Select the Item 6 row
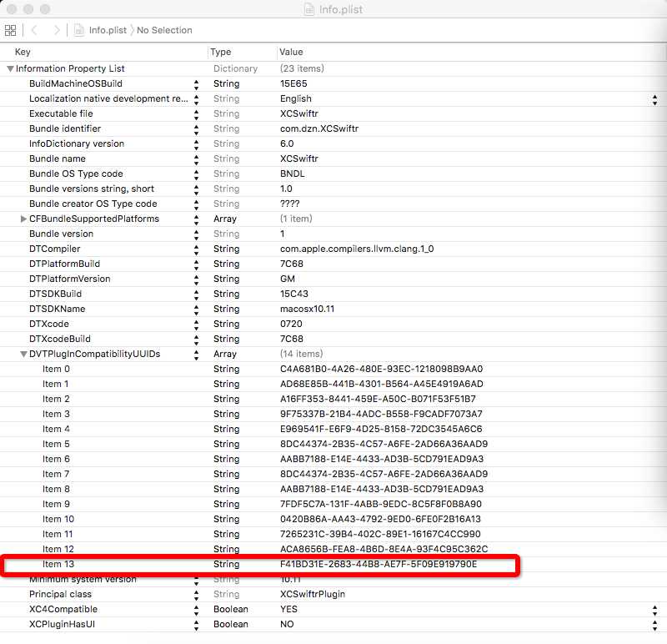Image resolution: width=667 pixels, height=644 pixels. (333, 460)
